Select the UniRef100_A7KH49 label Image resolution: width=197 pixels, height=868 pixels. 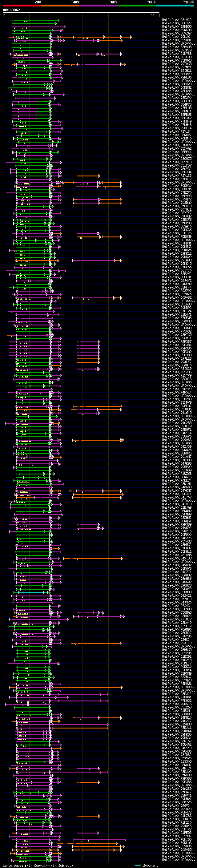coord(177,122)
